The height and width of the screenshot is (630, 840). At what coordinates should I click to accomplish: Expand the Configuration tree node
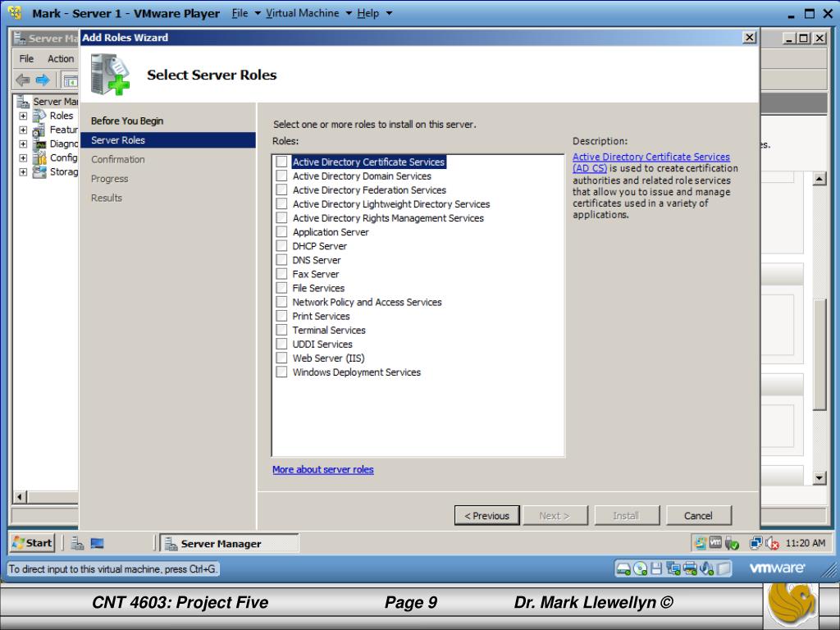23,158
